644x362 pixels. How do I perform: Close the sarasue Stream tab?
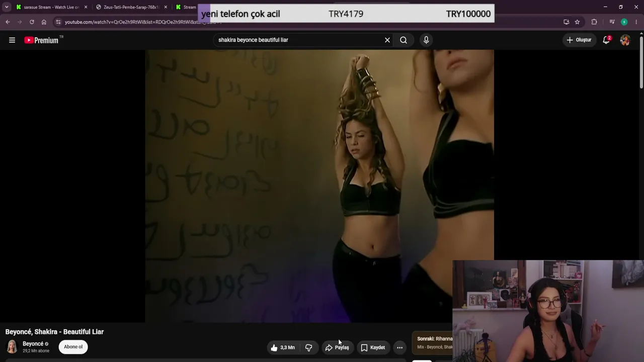pos(86,7)
